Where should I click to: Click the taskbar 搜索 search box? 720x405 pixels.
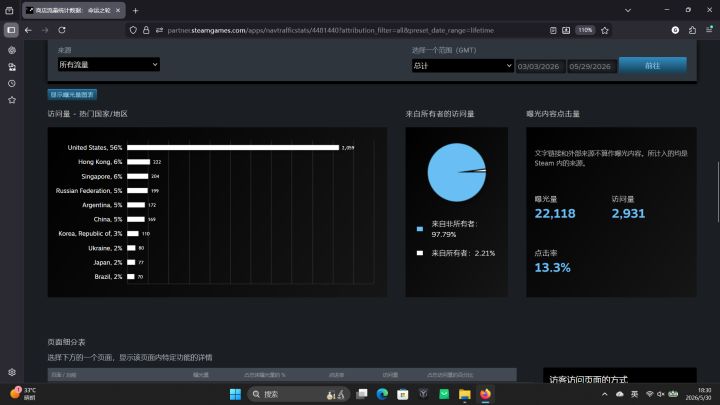298,394
